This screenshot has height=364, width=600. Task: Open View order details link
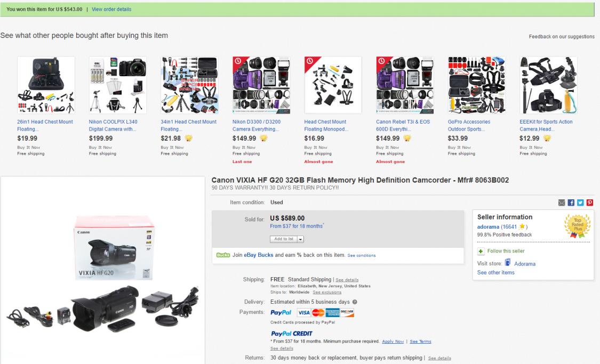[x=111, y=9]
